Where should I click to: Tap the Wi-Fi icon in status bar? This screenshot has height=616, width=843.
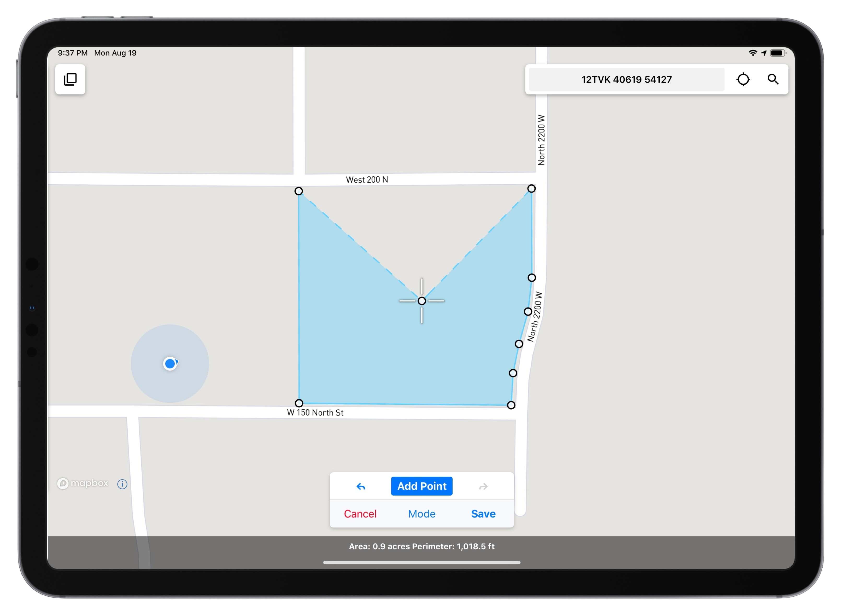(x=752, y=53)
